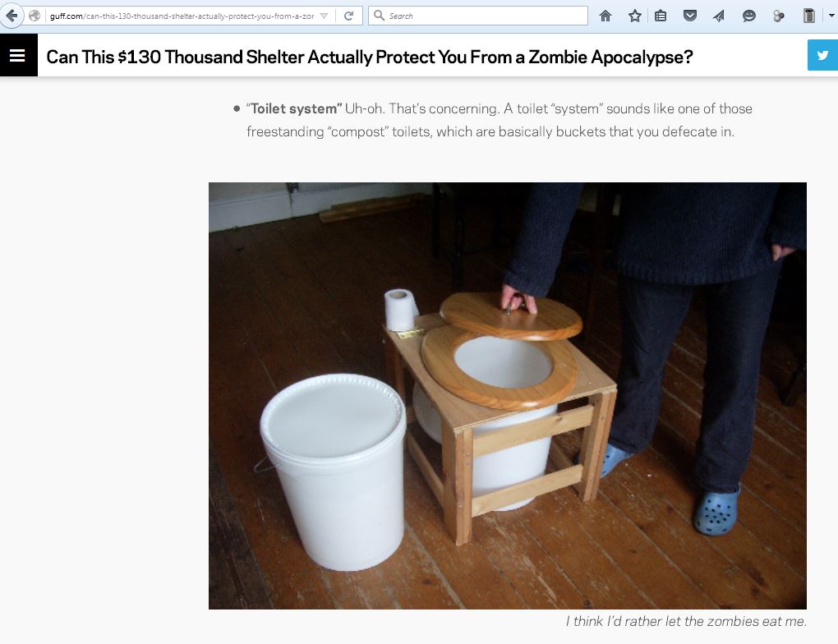Open the chat bubble icon

(748, 16)
